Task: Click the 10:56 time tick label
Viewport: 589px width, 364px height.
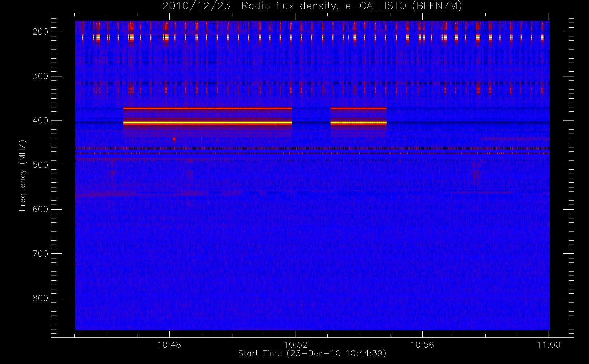Action: 422,345
